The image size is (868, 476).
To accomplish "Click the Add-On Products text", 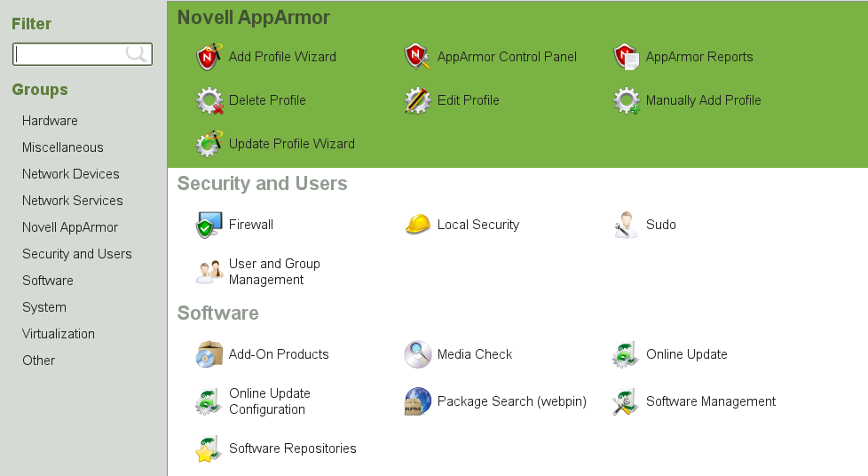I will tap(279, 354).
